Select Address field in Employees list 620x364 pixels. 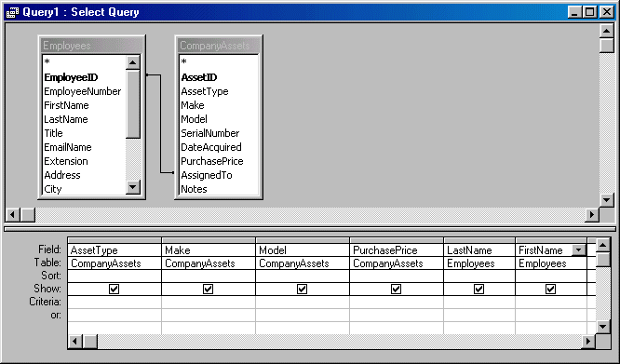[x=62, y=175]
